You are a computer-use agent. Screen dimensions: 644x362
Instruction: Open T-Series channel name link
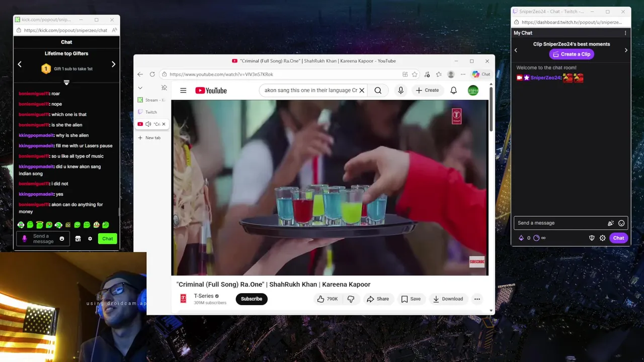click(204, 296)
